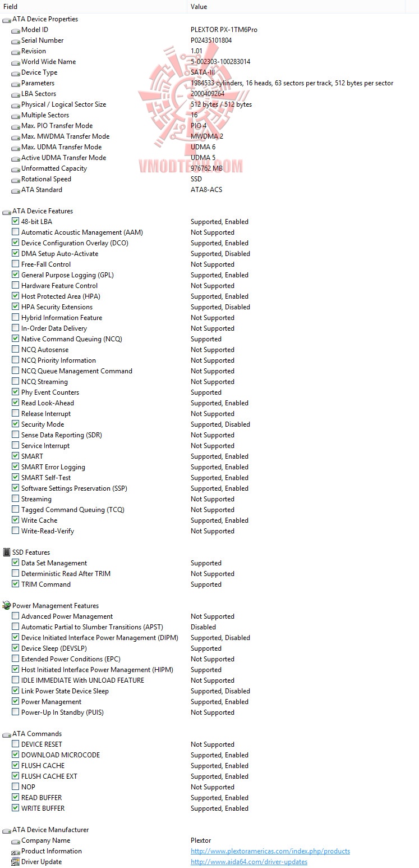Viewport: 419px width, 868px height.
Task: Click the 5-002303-100283014 World Wide Name value
Action: point(220,62)
